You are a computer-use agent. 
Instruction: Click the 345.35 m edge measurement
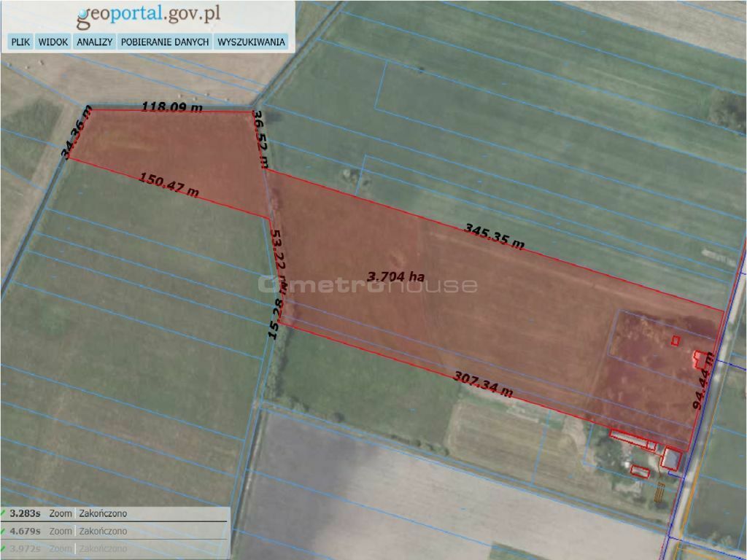(x=494, y=237)
